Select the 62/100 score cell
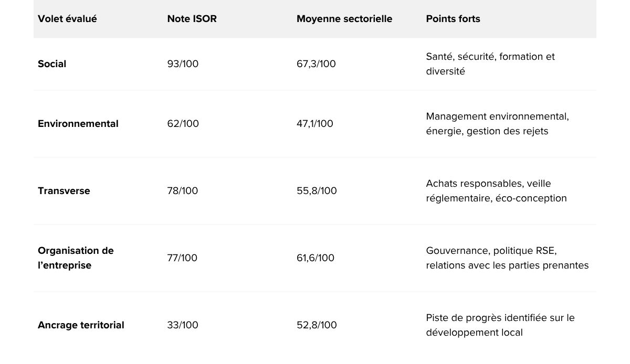The image size is (630, 364). (183, 124)
